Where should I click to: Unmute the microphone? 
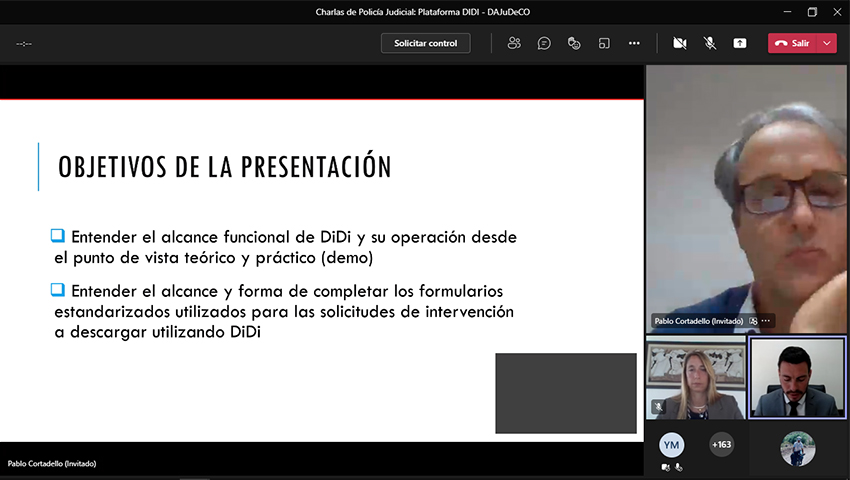[710, 43]
